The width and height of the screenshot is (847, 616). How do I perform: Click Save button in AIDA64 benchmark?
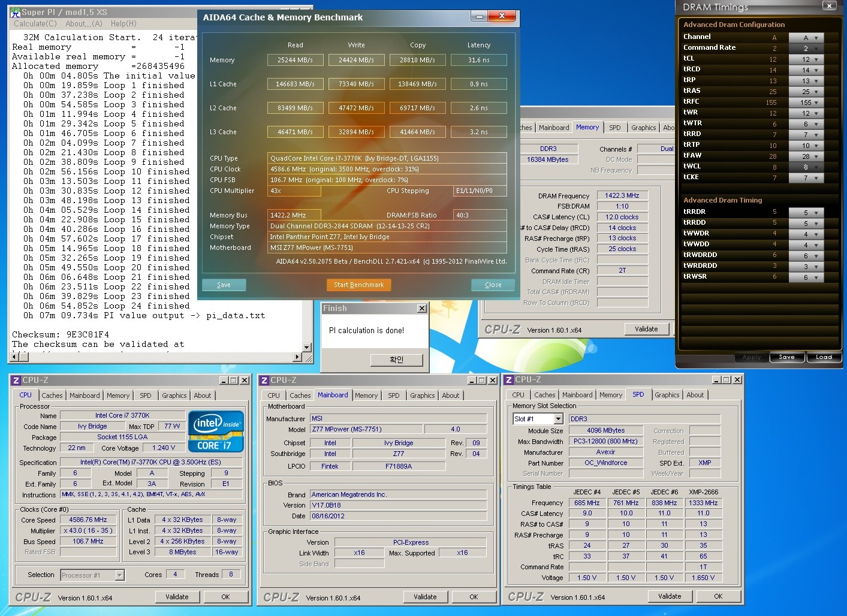click(224, 285)
